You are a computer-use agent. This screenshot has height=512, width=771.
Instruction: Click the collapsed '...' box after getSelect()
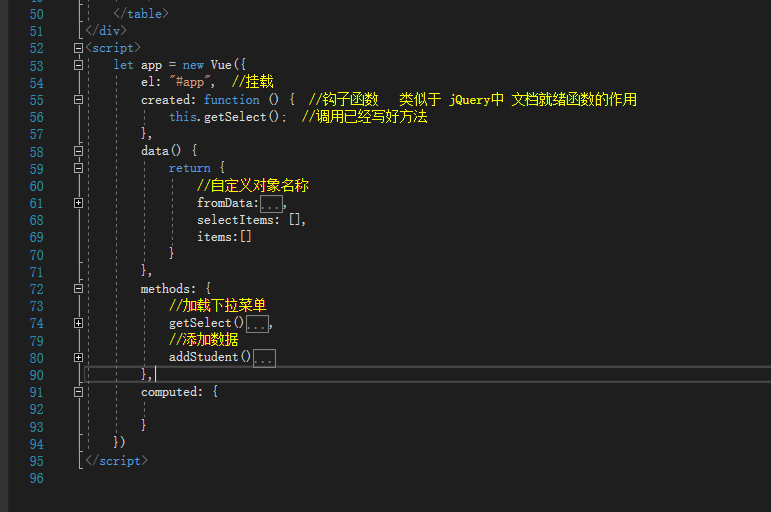point(257,324)
